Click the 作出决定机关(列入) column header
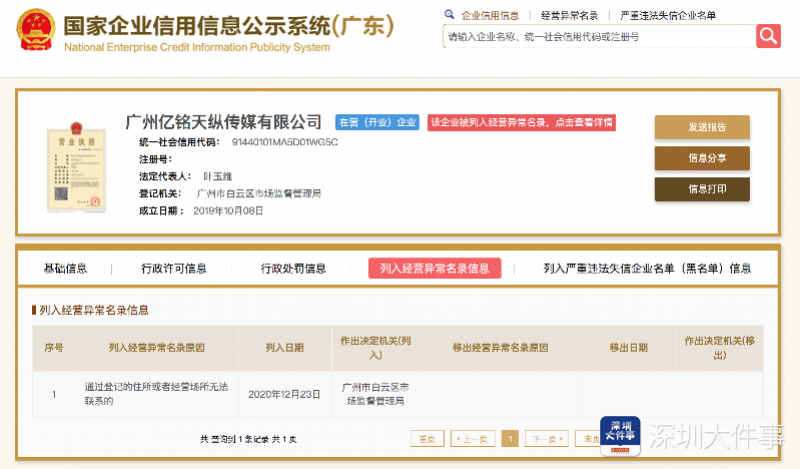The height and width of the screenshot is (469, 800). [x=376, y=348]
